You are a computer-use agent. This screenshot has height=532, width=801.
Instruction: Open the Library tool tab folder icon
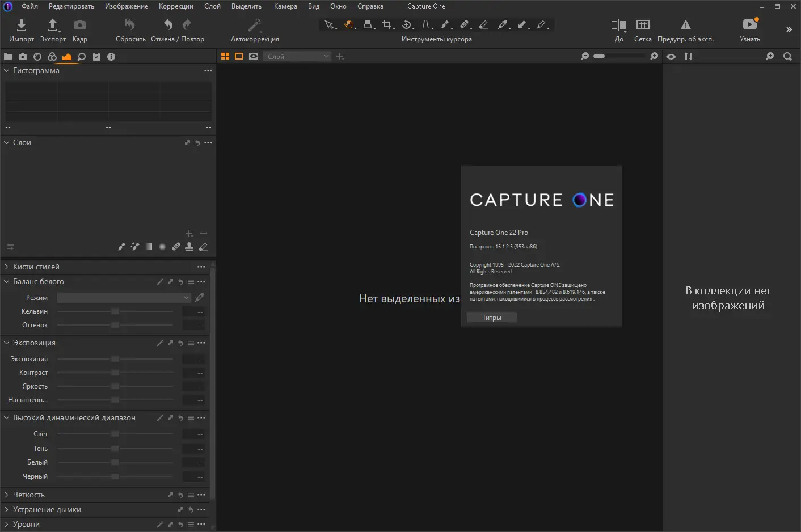pyautogui.click(x=7, y=56)
